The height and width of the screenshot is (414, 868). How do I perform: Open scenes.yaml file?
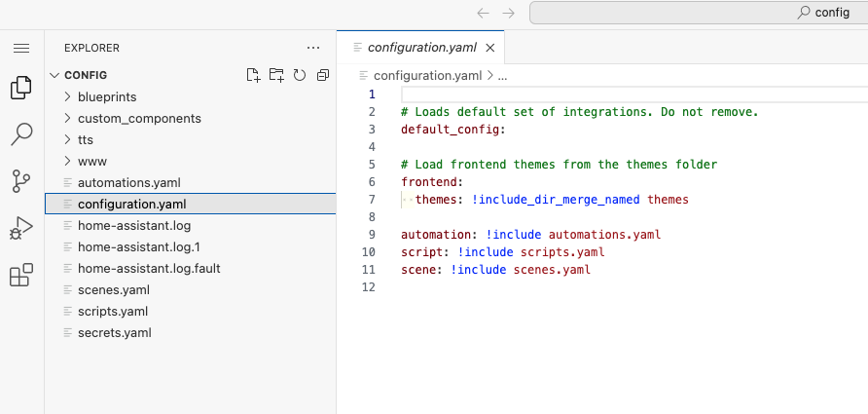coord(191,290)
